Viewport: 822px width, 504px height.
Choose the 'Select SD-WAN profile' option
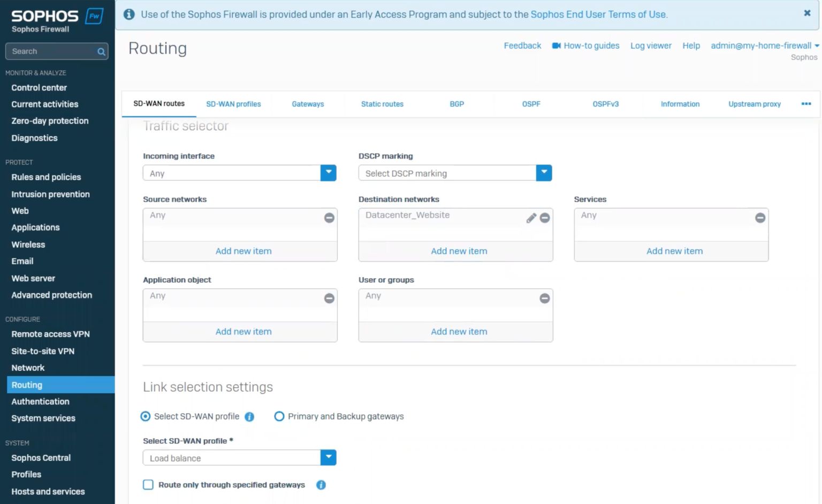click(145, 416)
